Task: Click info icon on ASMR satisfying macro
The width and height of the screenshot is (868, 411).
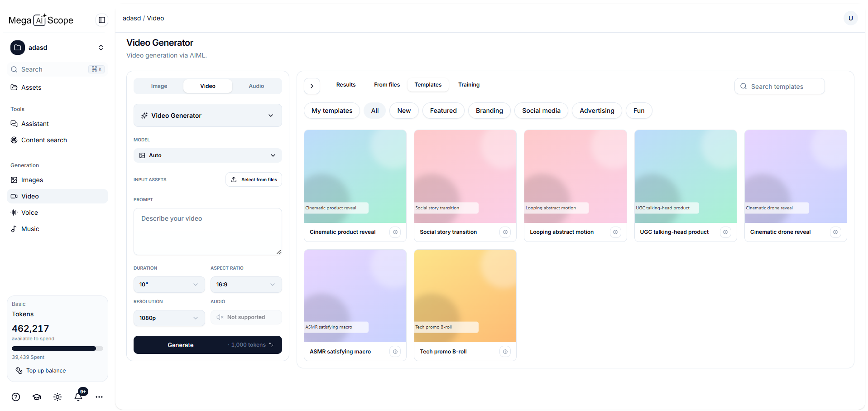Action: (x=395, y=352)
